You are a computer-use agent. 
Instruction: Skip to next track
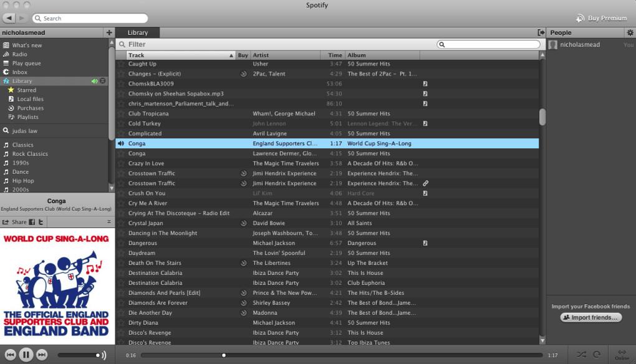click(42, 355)
